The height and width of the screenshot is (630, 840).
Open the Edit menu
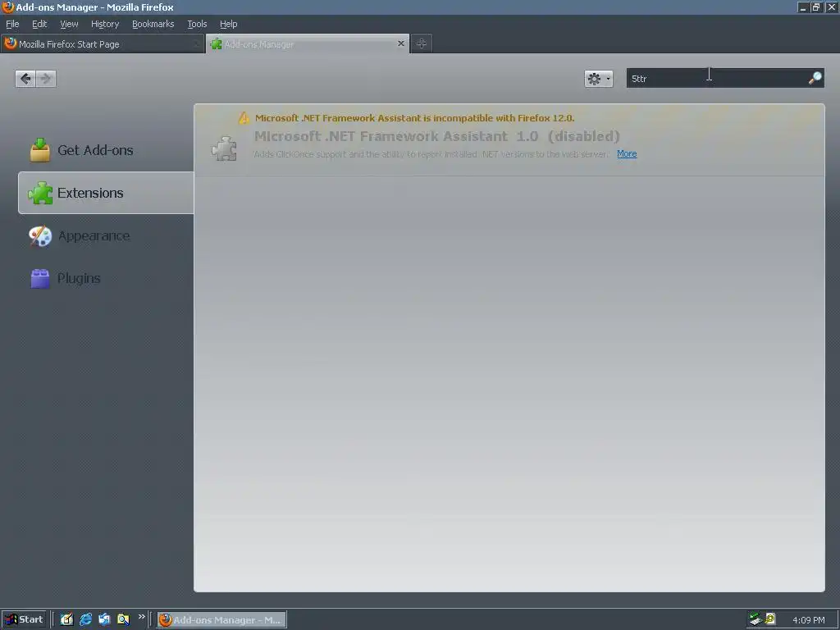[39, 24]
